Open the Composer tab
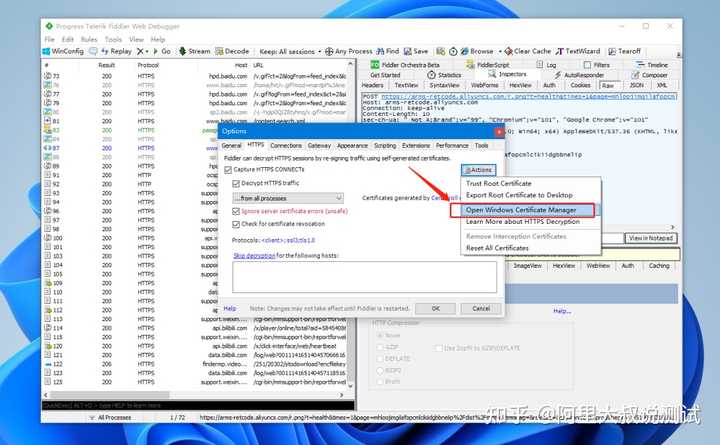The height and width of the screenshot is (445, 720). tap(649, 75)
